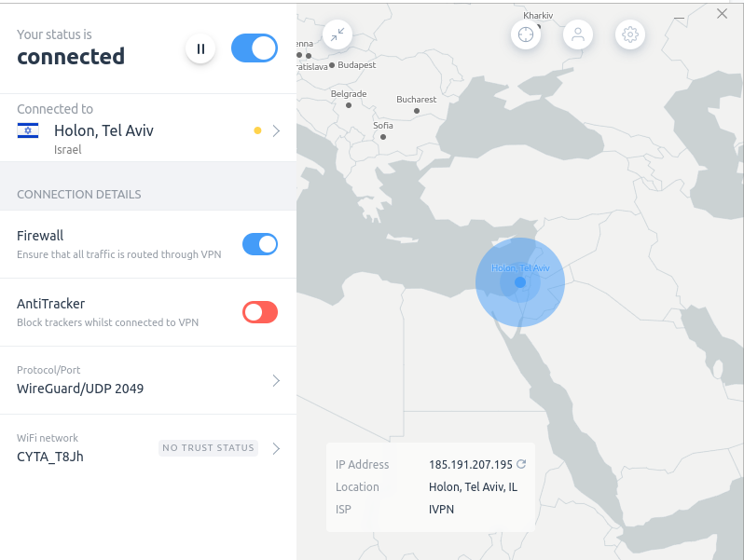Select the Holon, Tel Aviv map marker
Viewport: 744px width, 560px height.
pos(520,282)
